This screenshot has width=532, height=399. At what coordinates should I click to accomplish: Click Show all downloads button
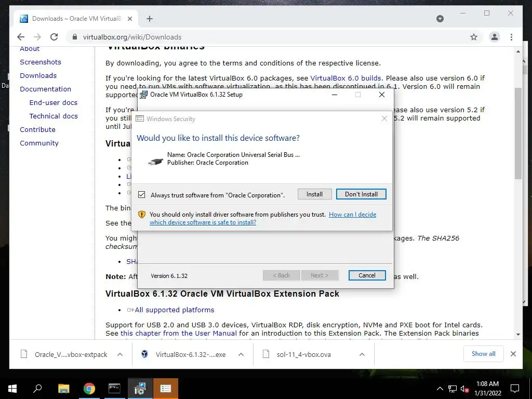483,353
